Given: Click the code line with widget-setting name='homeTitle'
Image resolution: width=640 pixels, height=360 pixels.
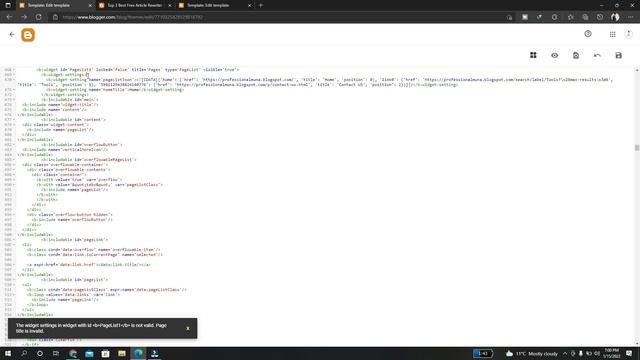Looking at the screenshot, I should coord(115,90).
